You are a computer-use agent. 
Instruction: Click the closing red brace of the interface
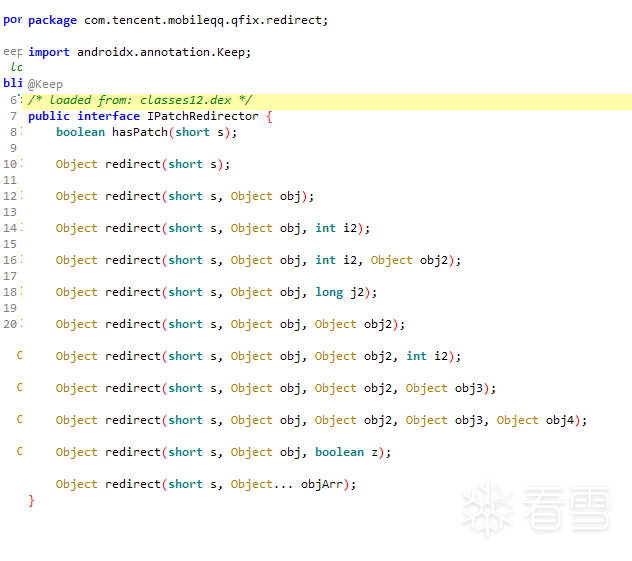[32, 500]
